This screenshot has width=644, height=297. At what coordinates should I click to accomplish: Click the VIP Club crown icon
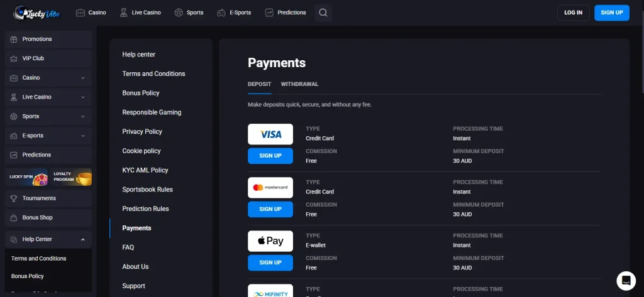(x=14, y=58)
